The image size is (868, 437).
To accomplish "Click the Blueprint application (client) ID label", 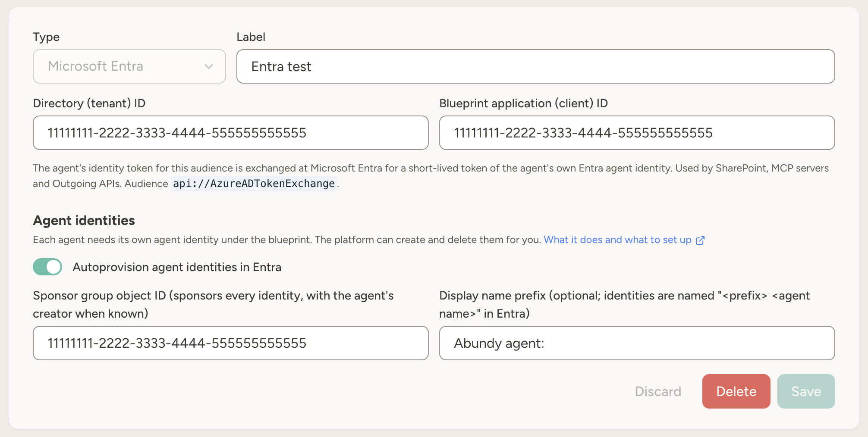I will click(x=523, y=103).
